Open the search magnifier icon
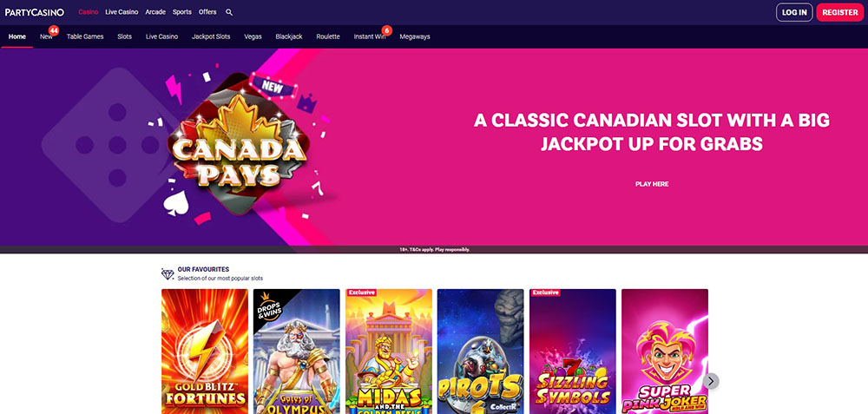 pyautogui.click(x=229, y=12)
